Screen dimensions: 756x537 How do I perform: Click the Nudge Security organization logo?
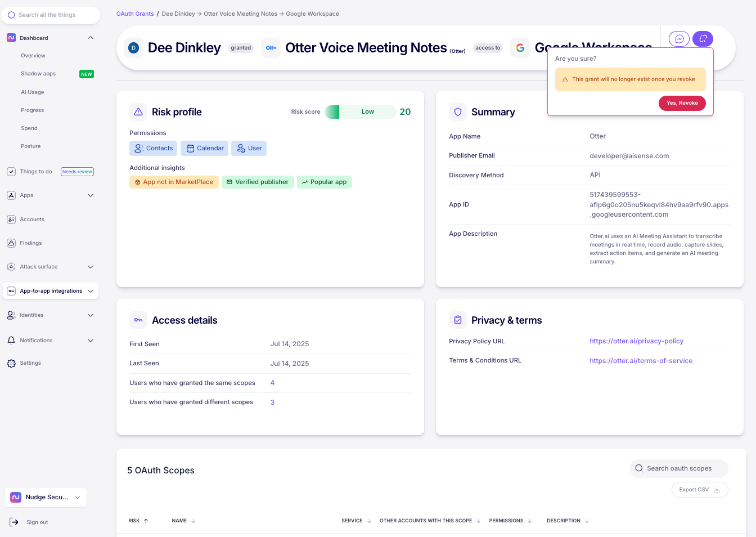point(16,497)
